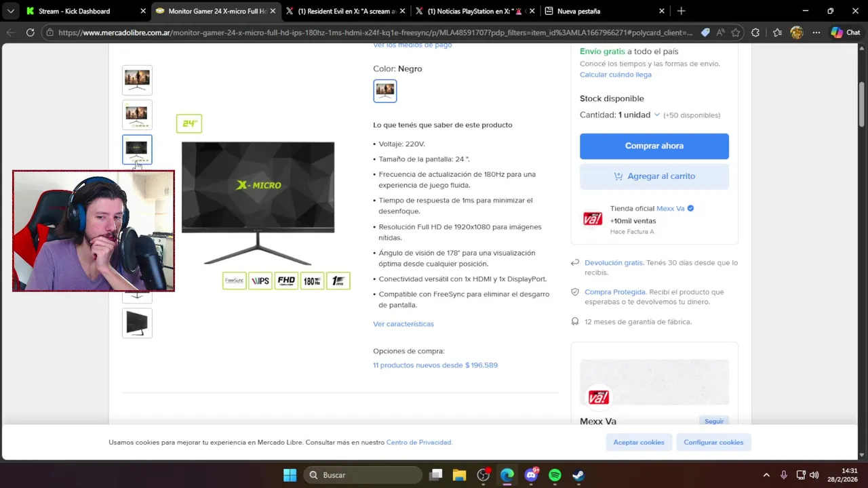Click the network icon in system tray
868x488 pixels.
click(x=801, y=475)
